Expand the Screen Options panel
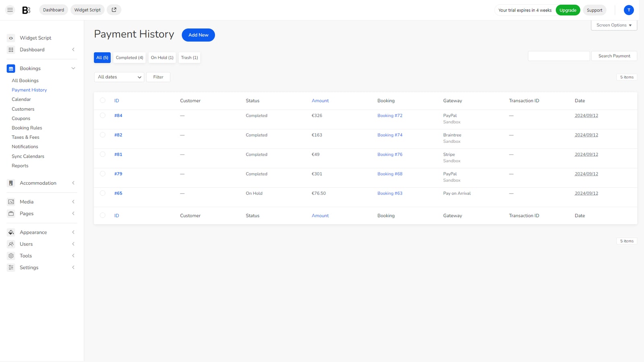The image size is (644, 362). pos(613,25)
